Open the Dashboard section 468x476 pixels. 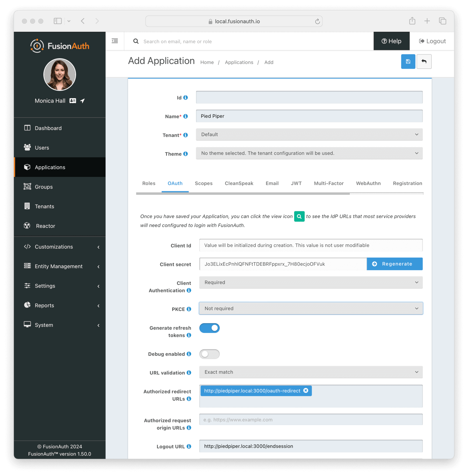(x=48, y=128)
